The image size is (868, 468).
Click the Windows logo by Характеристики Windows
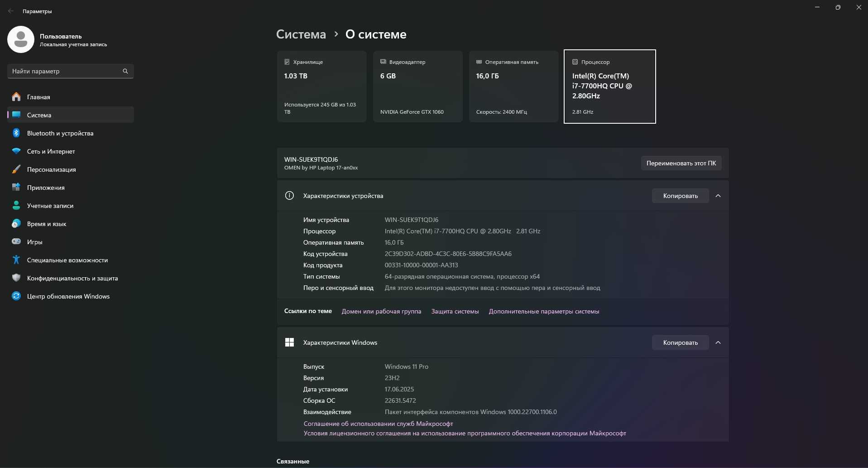pos(289,342)
